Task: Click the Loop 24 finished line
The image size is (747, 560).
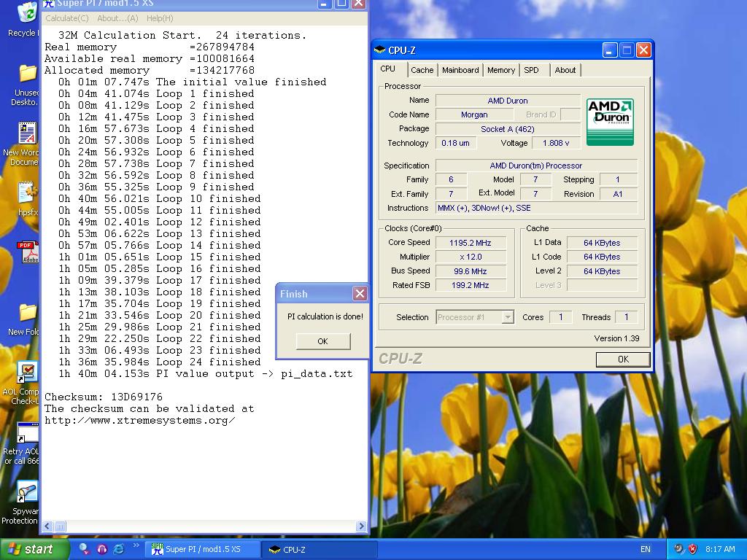Action: [x=160, y=362]
